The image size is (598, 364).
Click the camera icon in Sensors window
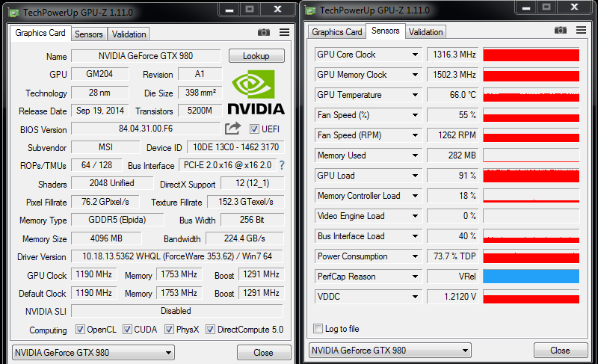[x=560, y=30]
